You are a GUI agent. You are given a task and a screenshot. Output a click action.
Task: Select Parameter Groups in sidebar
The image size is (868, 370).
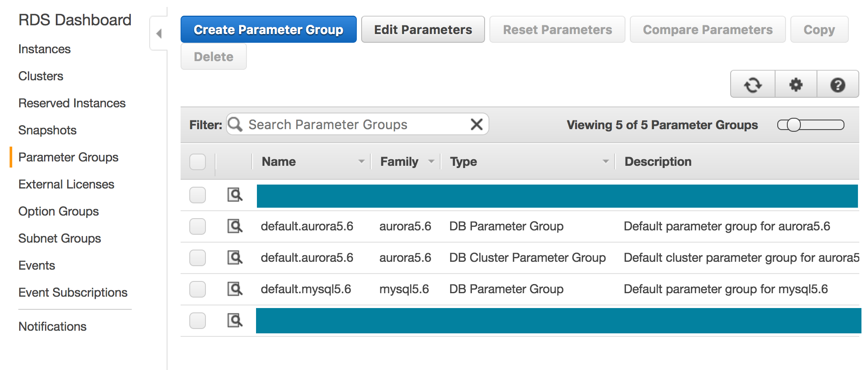68,157
